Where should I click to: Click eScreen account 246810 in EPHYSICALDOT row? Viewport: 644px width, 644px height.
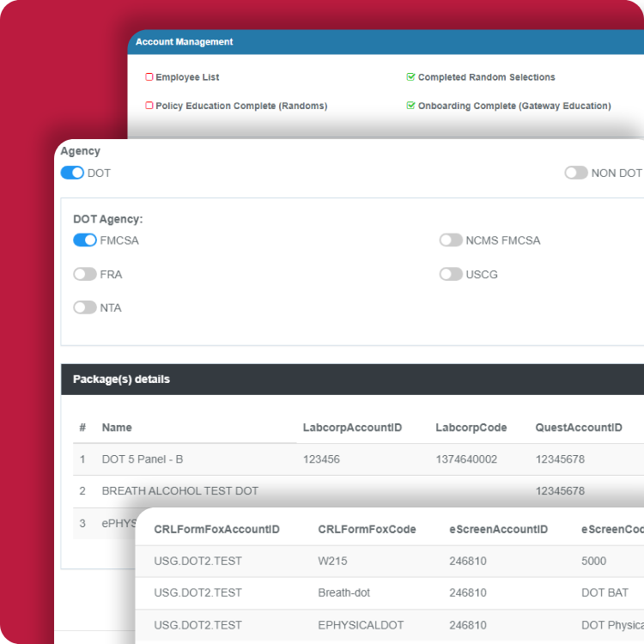pos(468,625)
